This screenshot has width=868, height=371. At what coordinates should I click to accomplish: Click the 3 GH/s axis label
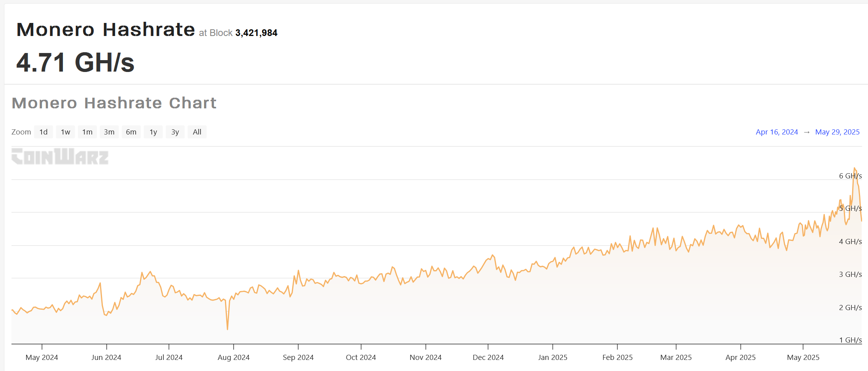[850, 274]
